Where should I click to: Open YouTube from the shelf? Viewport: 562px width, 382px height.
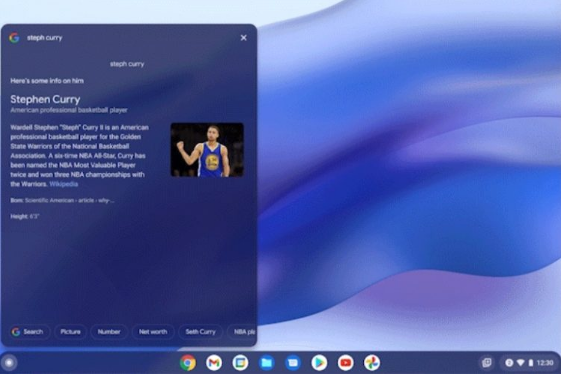tap(346, 363)
